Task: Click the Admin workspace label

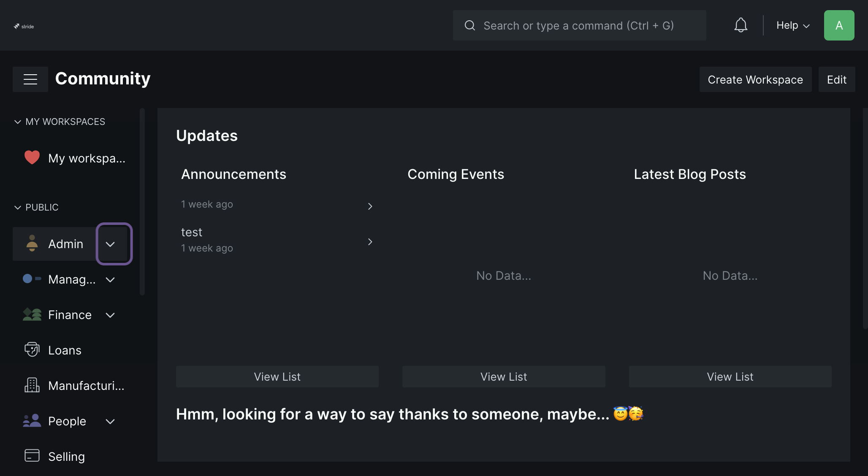Action: point(65,244)
